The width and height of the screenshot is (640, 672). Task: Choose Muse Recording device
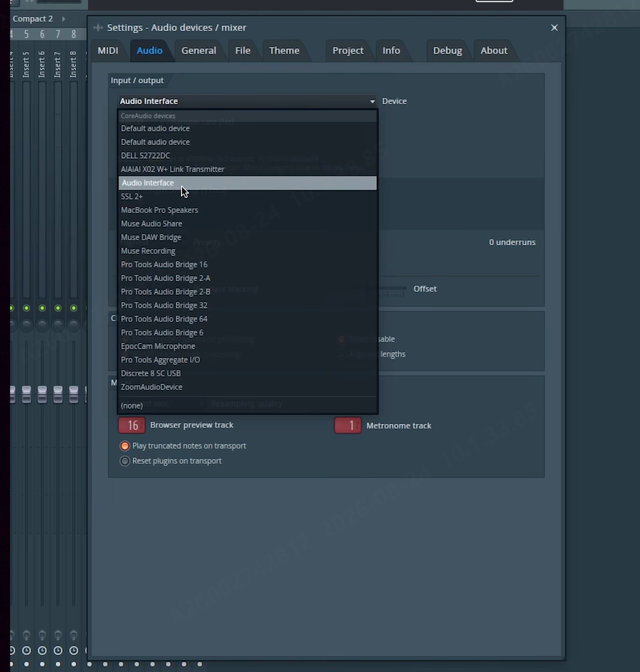pos(248,251)
